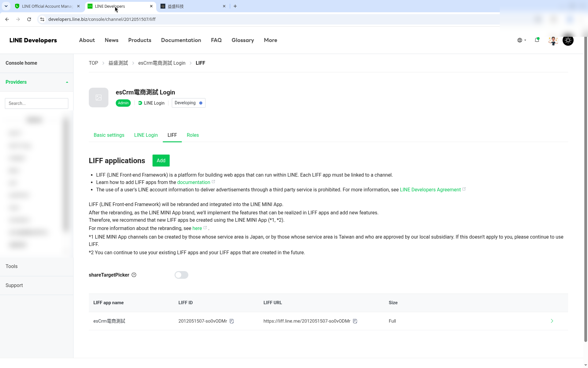Open the Documentation menu
The image size is (588, 368).
pos(181,40)
